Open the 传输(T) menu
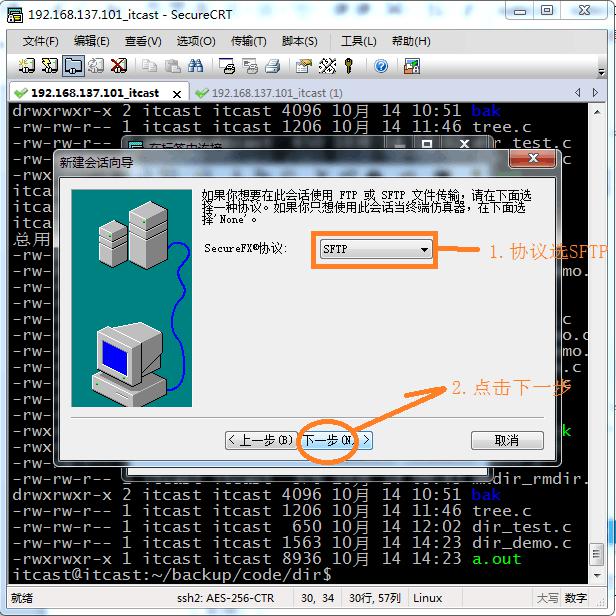The width and height of the screenshot is (616, 616). (x=249, y=41)
